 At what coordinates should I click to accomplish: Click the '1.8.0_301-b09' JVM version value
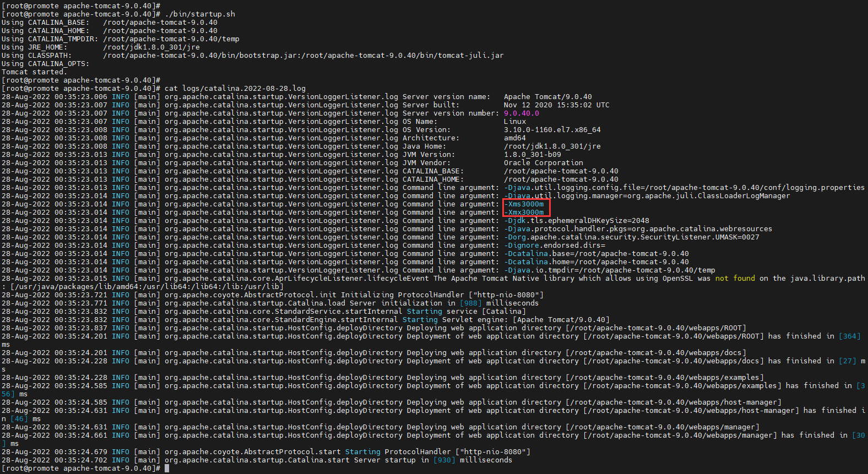coord(533,154)
